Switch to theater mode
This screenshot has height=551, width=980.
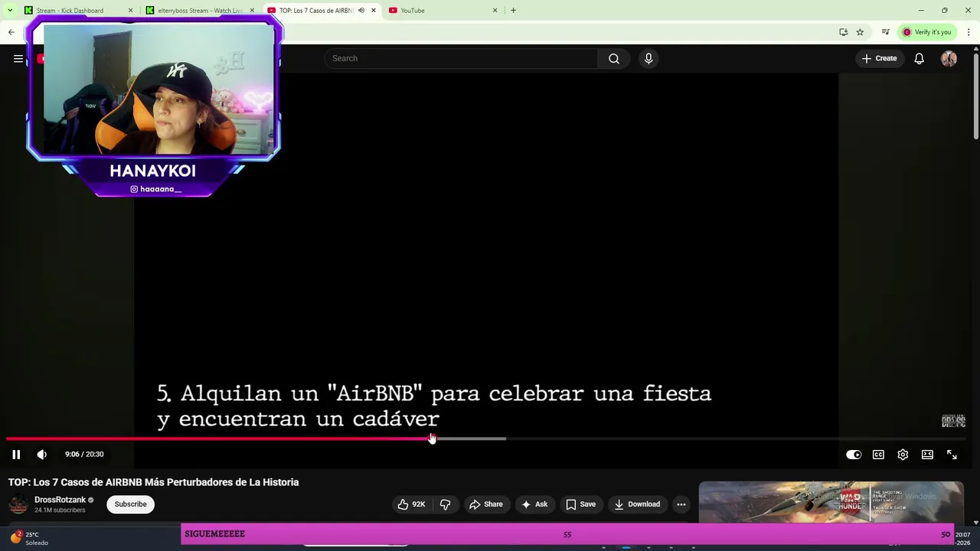[x=927, y=455]
